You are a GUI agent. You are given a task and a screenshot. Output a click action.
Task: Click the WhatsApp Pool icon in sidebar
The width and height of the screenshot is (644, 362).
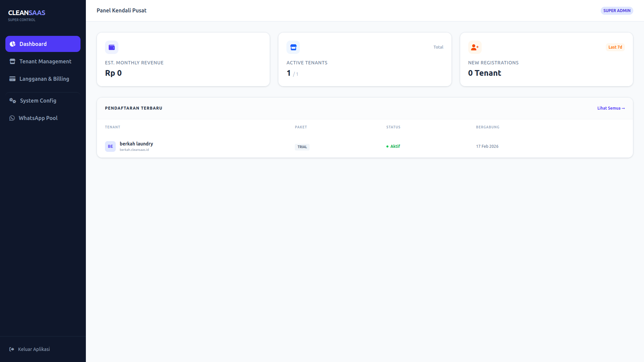12,118
